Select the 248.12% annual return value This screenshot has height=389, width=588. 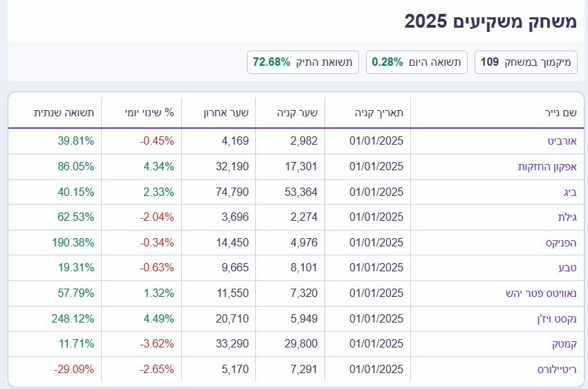(73, 319)
